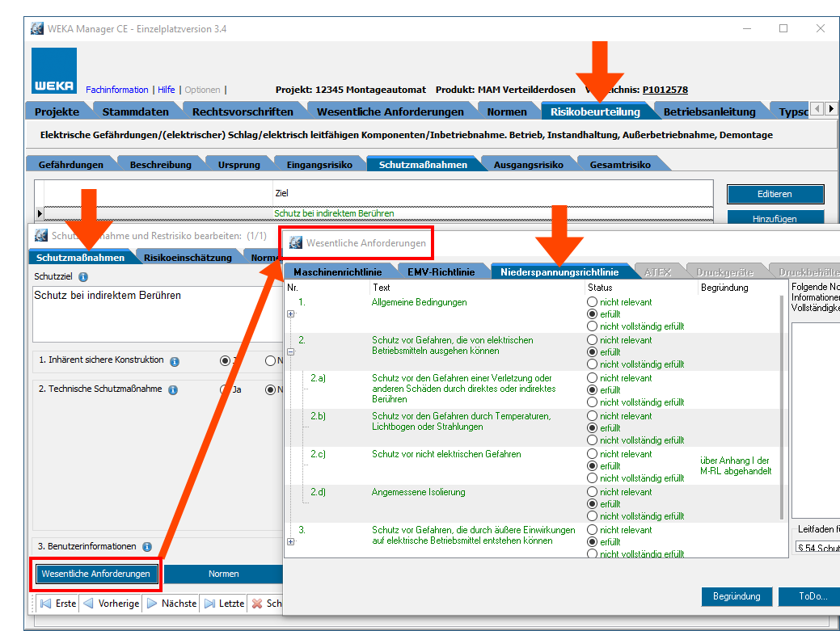Screen dimensions: 840x631
Task: Collapse requirement 2 tree node
Action: [290, 351]
